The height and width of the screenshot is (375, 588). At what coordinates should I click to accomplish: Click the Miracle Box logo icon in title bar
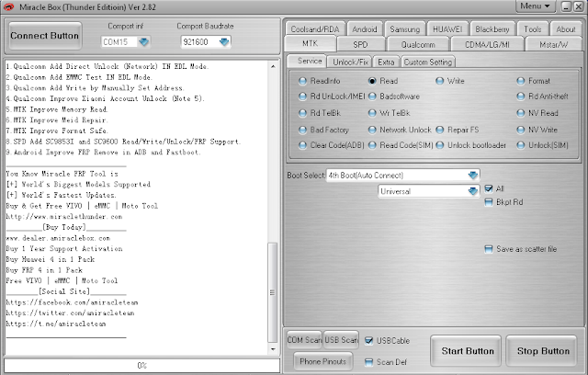[x=9, y=6]
